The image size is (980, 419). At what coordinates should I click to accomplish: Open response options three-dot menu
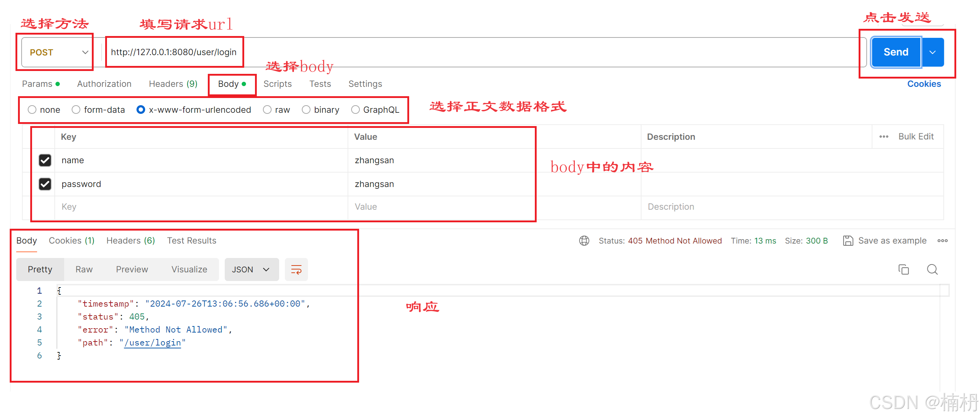[942, 241]
